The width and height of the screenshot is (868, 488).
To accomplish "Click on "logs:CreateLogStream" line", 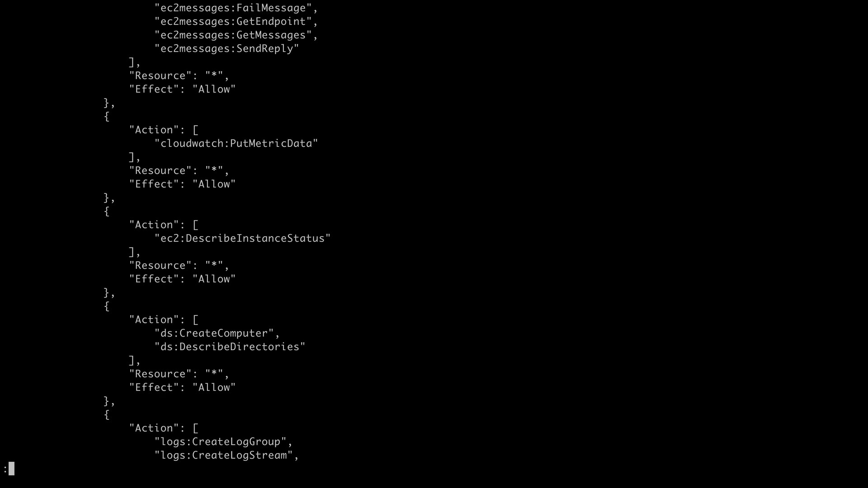I will click(227, 455).
